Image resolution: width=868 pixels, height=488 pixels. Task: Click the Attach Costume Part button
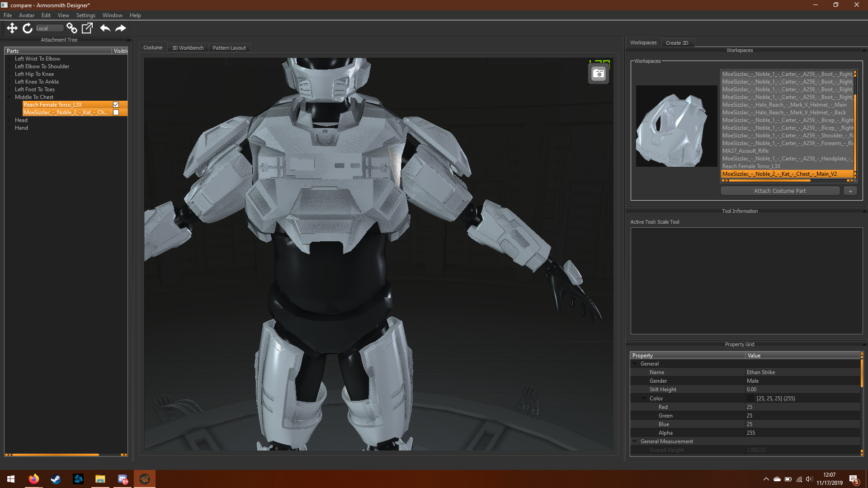tap(779, 191)
